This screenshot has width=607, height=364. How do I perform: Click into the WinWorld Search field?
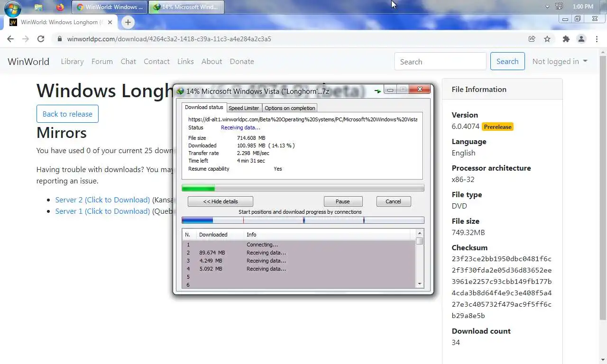point(440,62)
